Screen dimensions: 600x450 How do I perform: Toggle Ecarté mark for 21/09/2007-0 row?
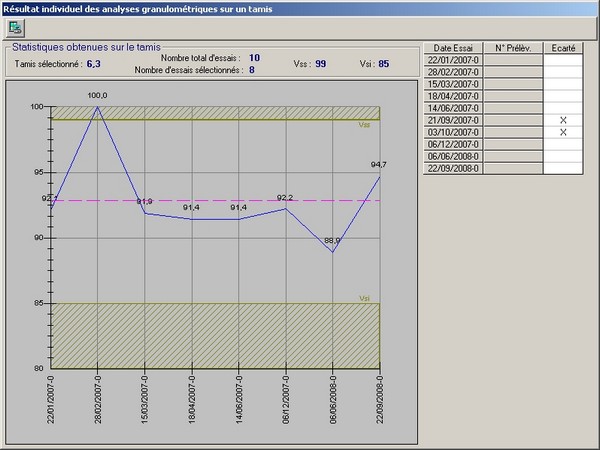tap(562, 120)
